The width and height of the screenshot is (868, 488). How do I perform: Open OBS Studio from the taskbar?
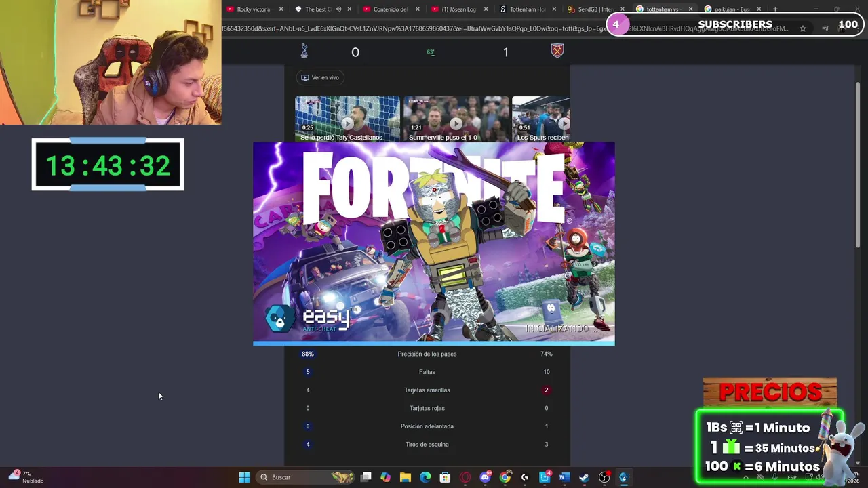(604, 477)
